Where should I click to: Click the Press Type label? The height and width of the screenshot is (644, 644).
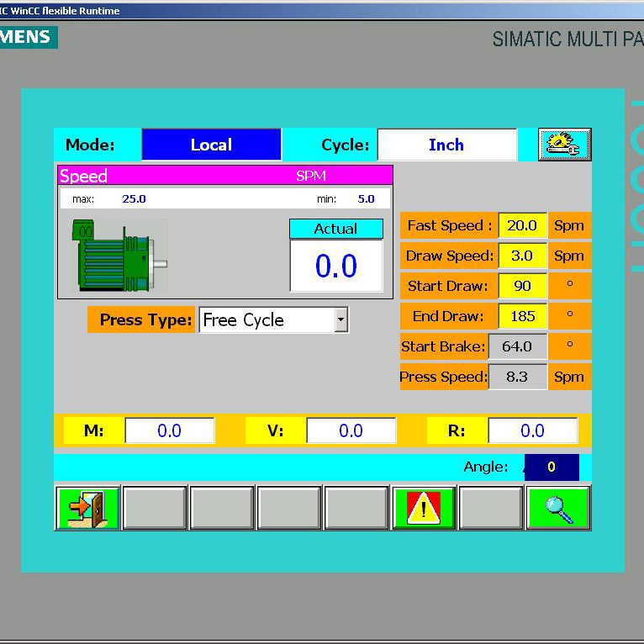(x=142, y=319)
